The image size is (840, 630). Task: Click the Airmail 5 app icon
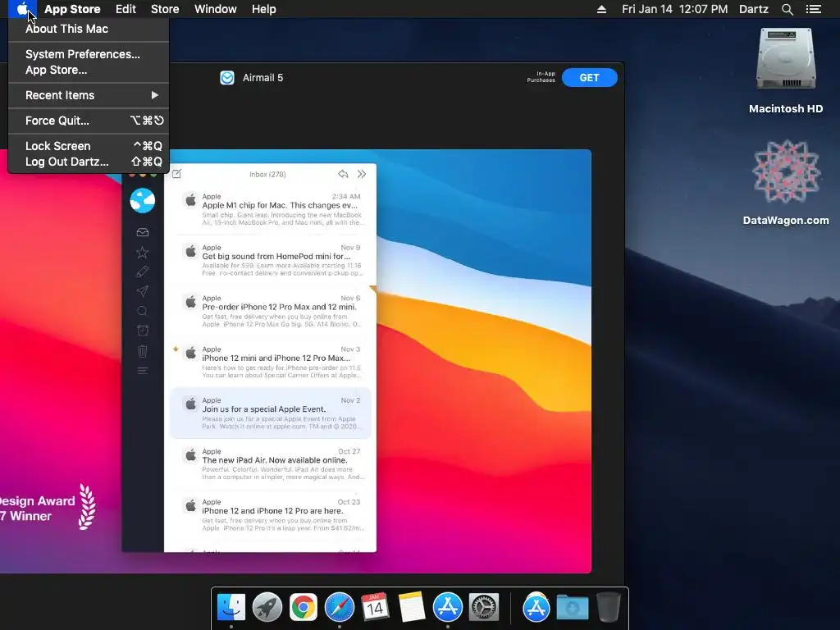(x=227, y=78)
